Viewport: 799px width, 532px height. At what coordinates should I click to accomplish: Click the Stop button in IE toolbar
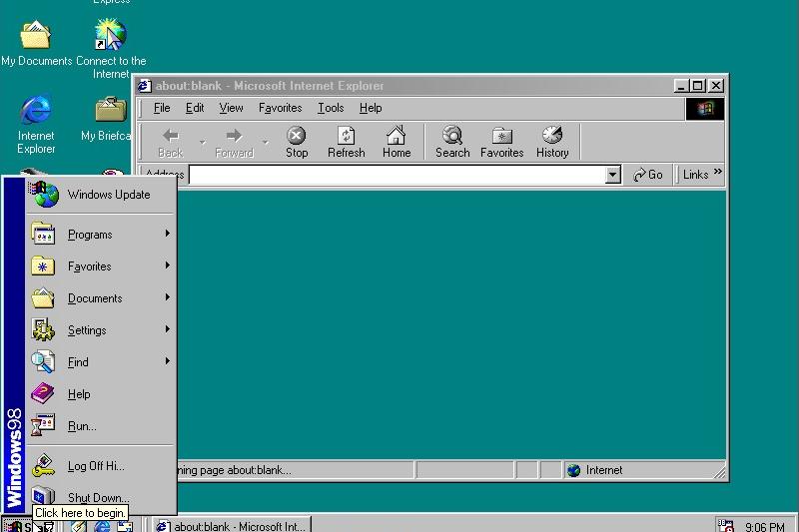coord(297,142)
